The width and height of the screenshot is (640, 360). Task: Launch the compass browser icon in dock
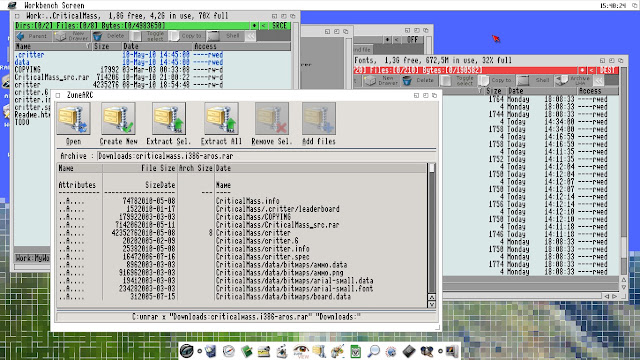tap(229, 351)
